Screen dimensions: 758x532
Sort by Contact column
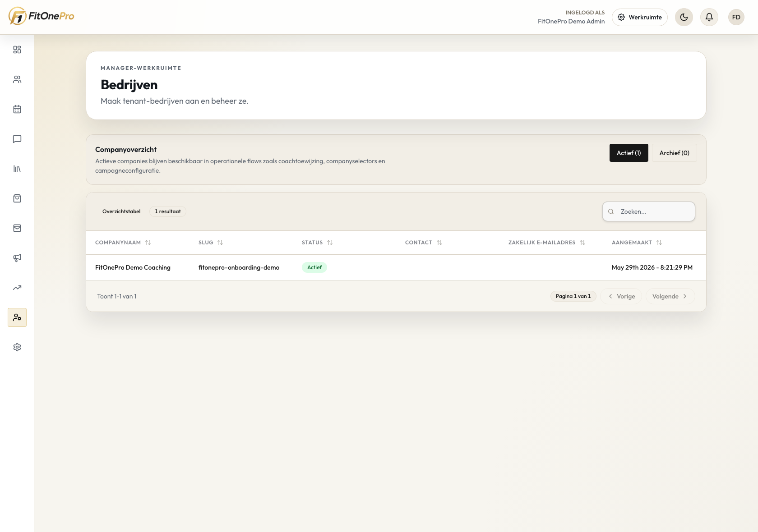(x=424, y=243)
